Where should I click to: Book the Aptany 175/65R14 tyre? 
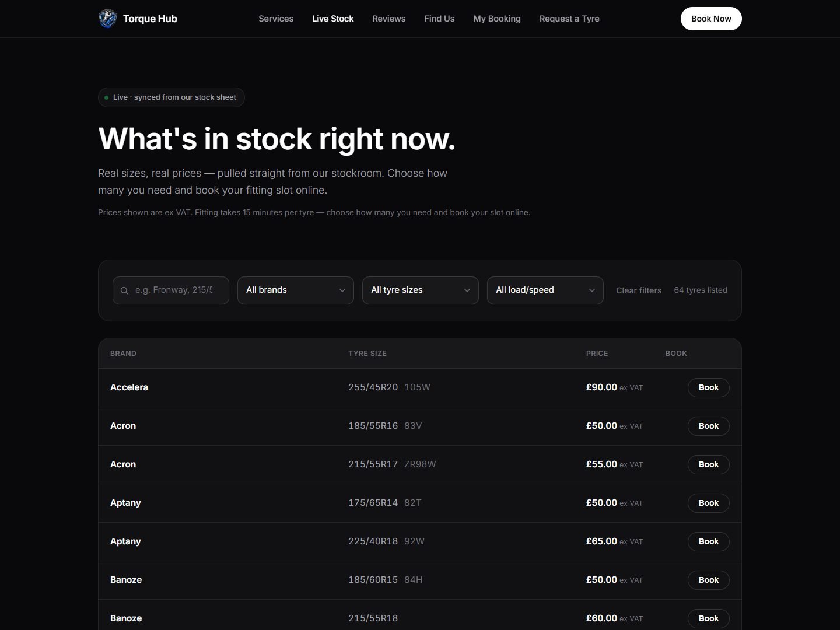[709, 503]
